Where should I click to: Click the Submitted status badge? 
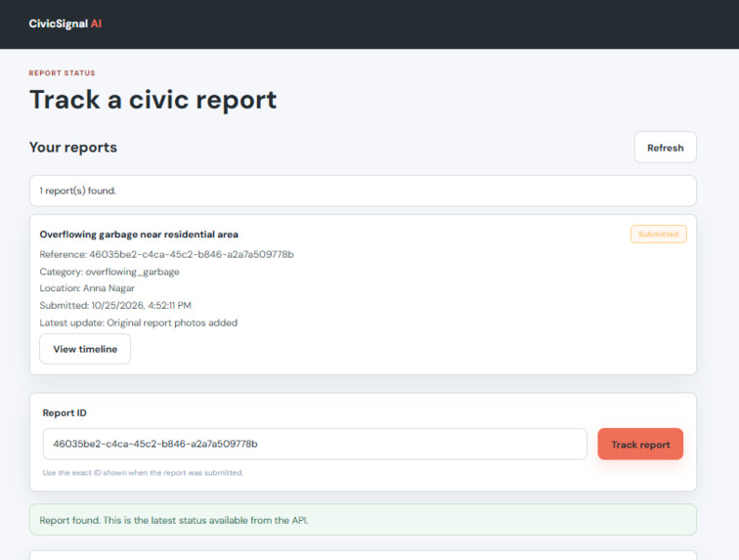[659, 235]
